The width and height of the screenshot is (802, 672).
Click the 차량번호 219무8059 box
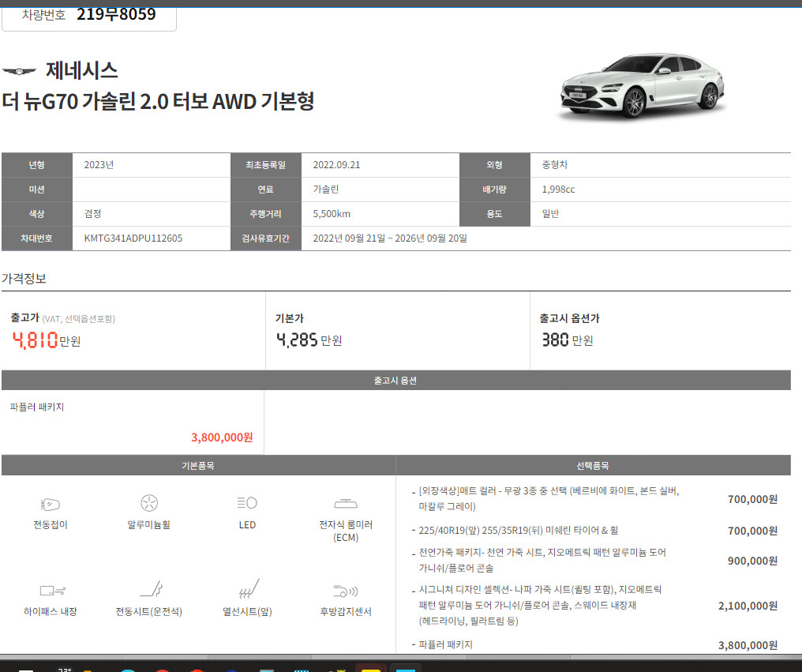click(89, 15)
